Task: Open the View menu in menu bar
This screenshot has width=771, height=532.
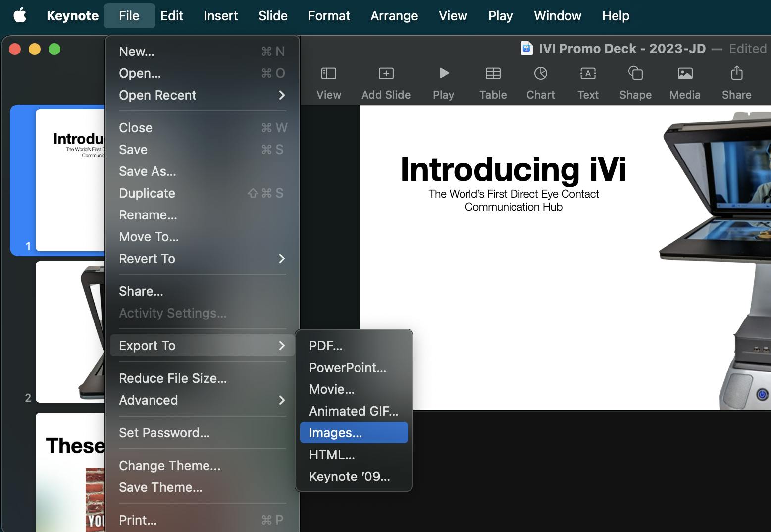Action: click(453, 16)
